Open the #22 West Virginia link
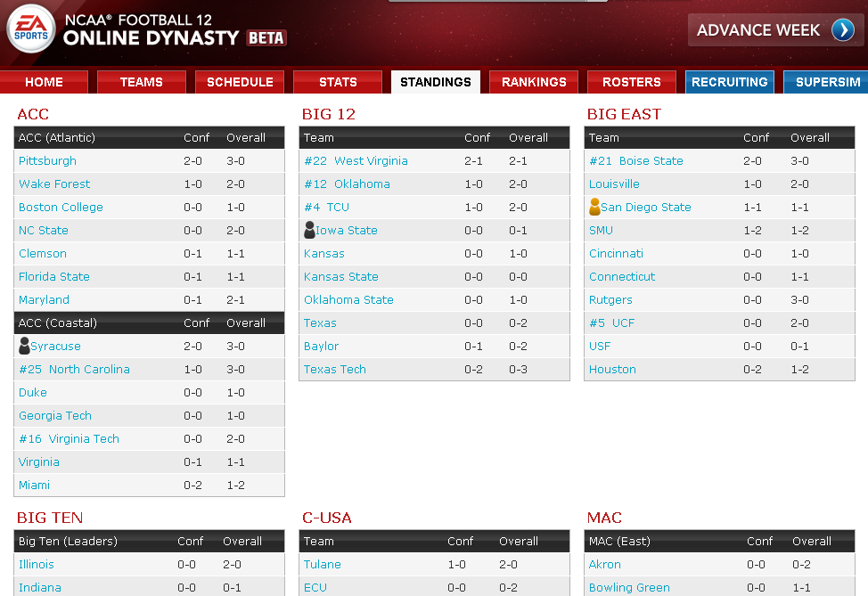This screenshot has height=596, width=868. tap(356, 161)
